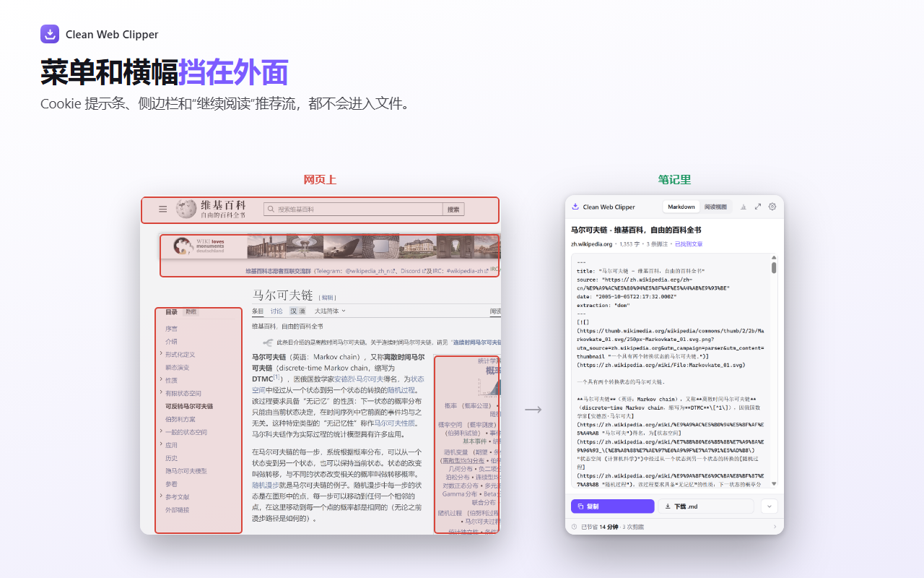Expand the 应用 section chevron
This screenshot has height=578, width=924.
click(x=160, y=444)
